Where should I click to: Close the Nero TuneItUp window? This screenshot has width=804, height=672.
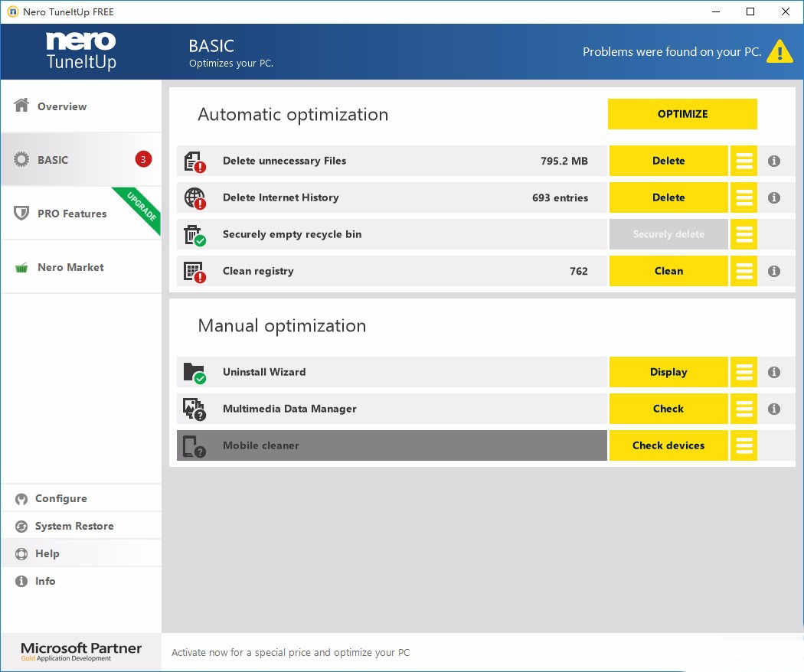click(785, 11)
